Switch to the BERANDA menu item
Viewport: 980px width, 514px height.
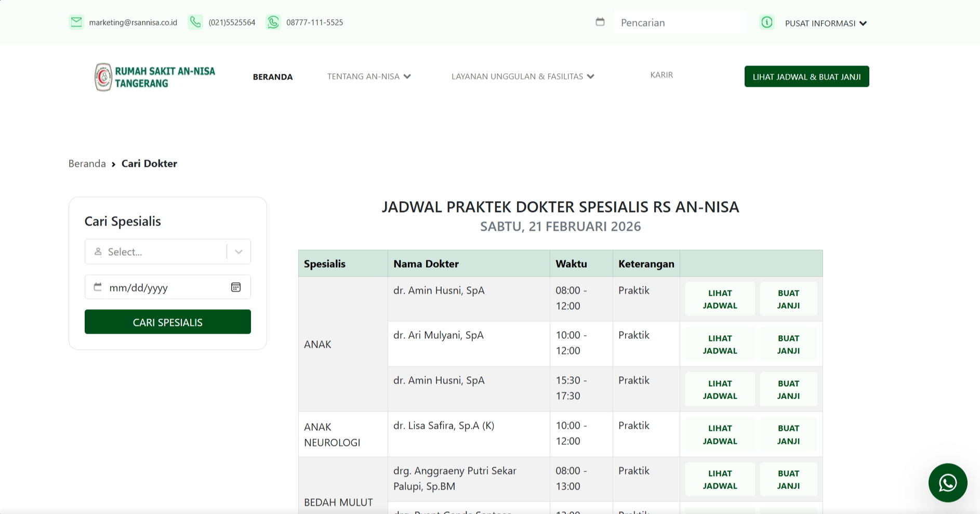point(272,76)
